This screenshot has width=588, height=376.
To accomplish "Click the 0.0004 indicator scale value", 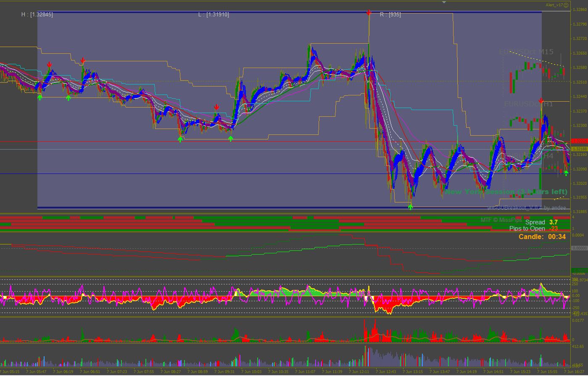I will [x=578, y=235].
